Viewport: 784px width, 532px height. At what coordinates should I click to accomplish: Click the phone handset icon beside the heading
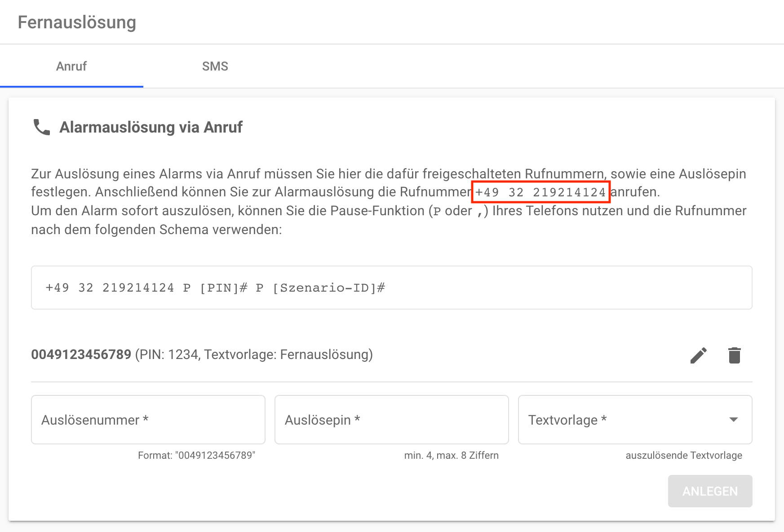pos(42,127)
